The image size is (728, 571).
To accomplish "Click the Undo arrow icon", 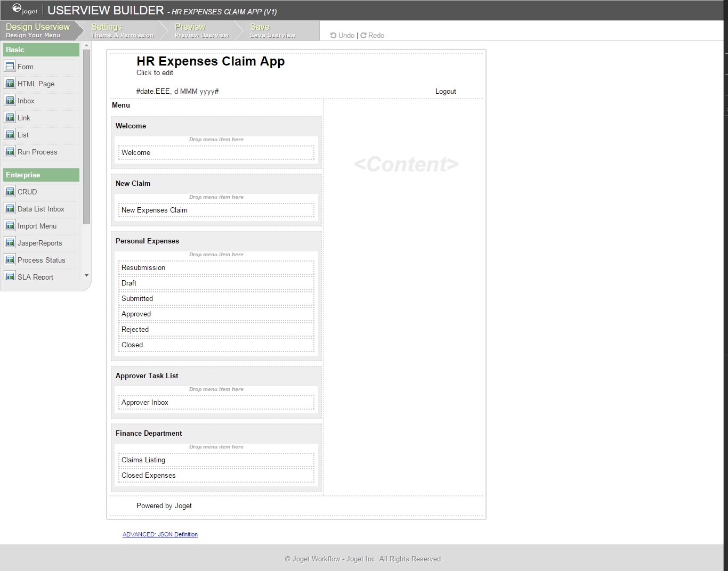I will tap(333, 36).
